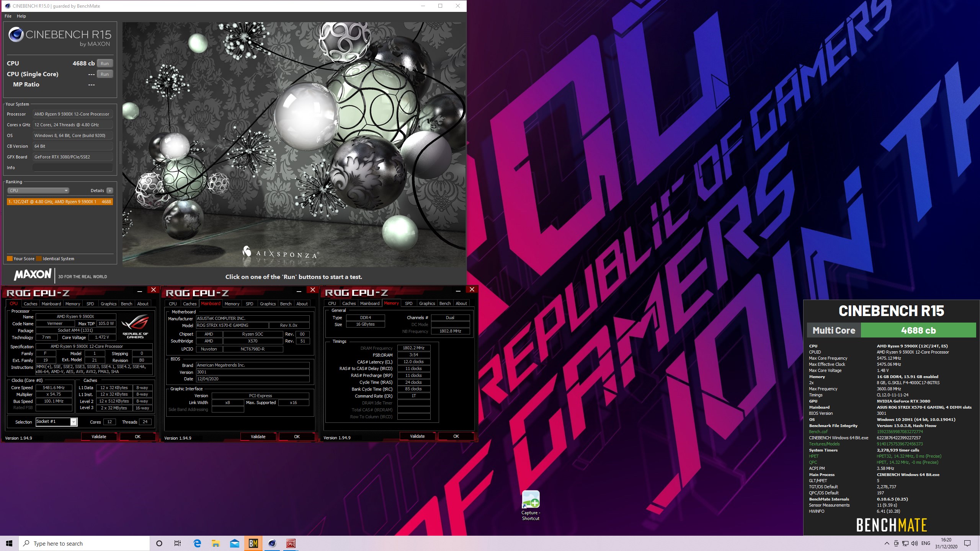Click the CAS# Latency value 12.0 clocks
Viewport: 980px width, 551px height.
(x=413, y=362)
